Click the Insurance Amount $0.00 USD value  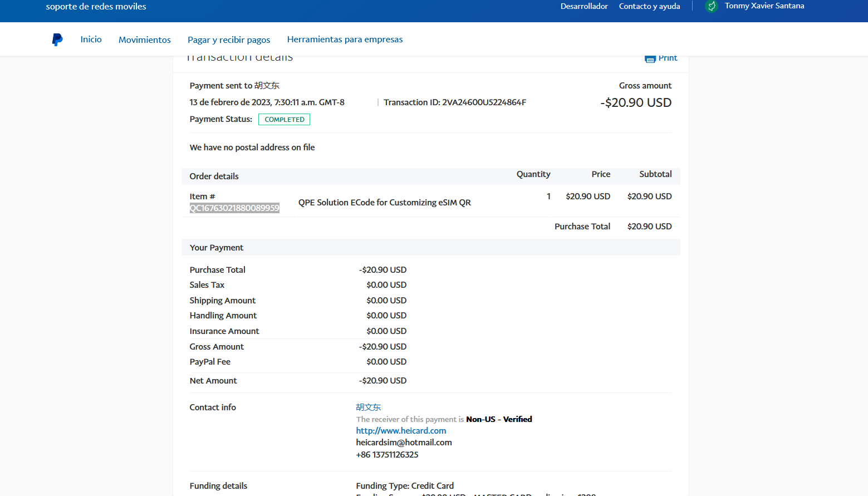click(x=386, y=331)
